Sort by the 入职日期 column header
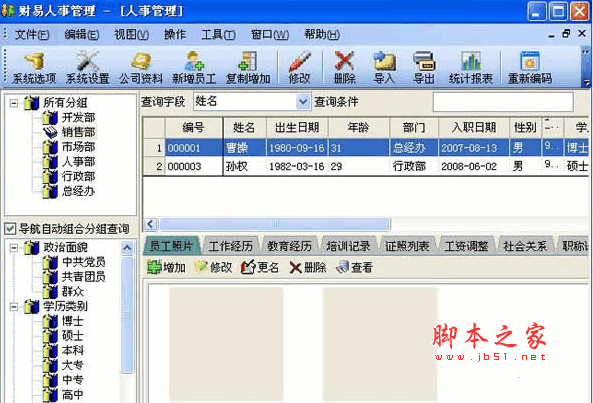593x403 pixels. click(x=474, y=127)
